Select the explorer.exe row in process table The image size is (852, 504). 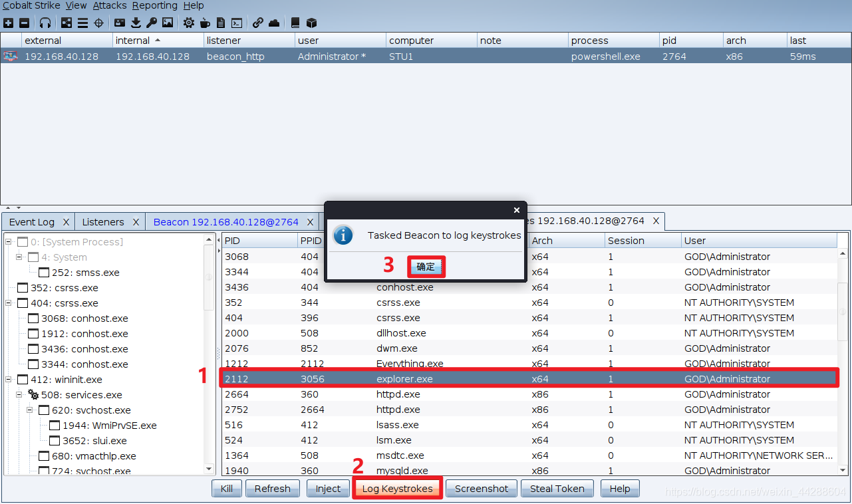pos(529,379)
